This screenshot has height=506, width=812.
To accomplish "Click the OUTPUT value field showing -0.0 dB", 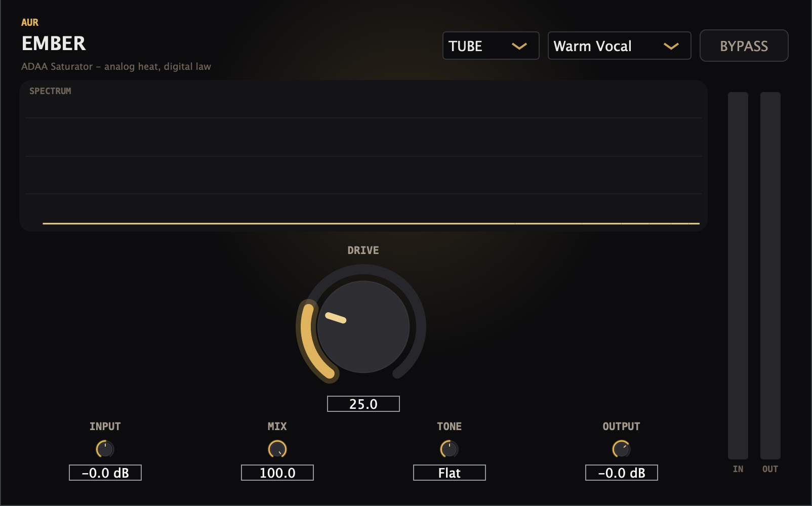I will tap(621, 473).
